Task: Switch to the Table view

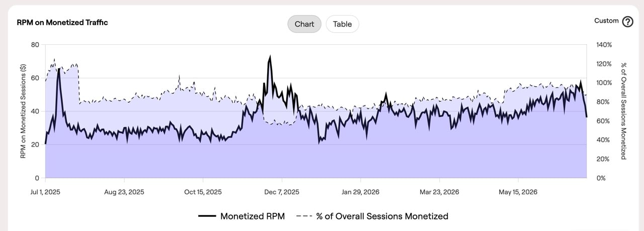Action: click(342, 24)
